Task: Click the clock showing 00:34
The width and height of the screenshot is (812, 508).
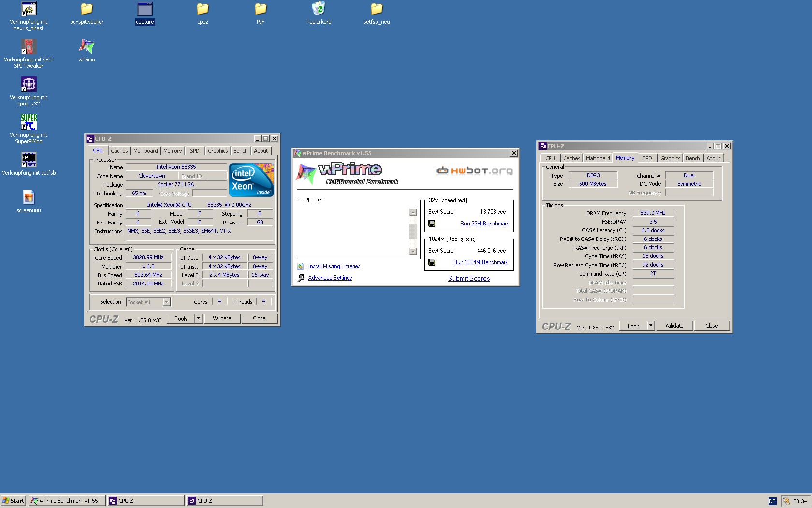Action: pyautogui.click(x=800, y=501)
